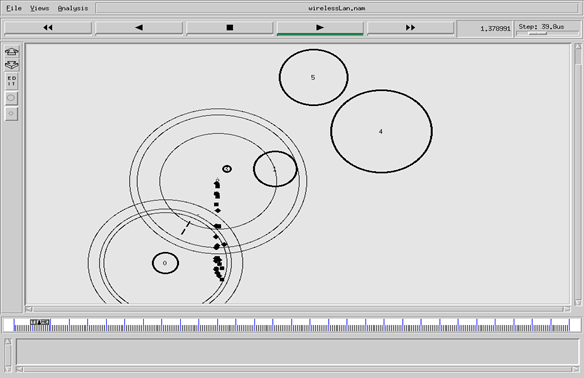
Task: Click the play backward arrow button
Action: click(139, 28)
